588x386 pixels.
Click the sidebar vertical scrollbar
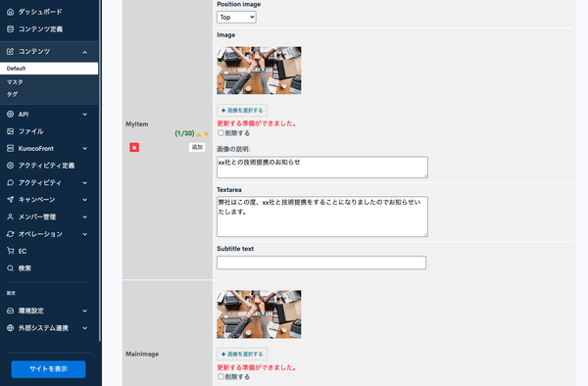pyautogui.click(x=100, y=170)
